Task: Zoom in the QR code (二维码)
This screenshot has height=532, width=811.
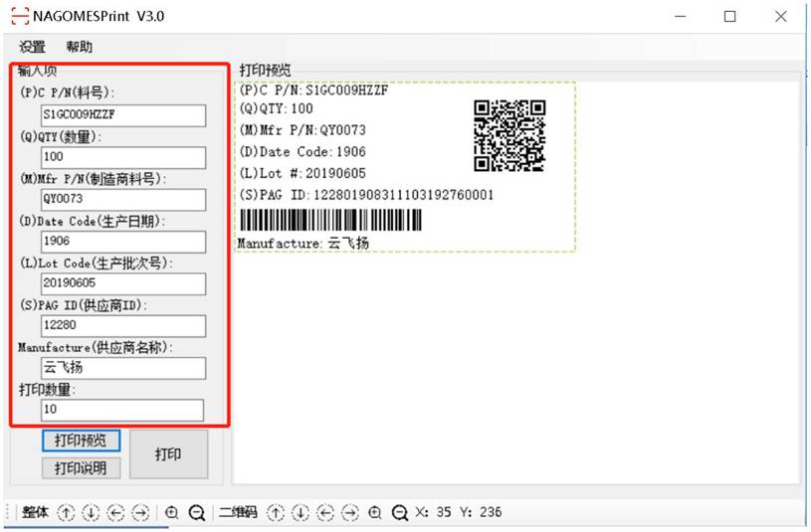Action: 375,513
